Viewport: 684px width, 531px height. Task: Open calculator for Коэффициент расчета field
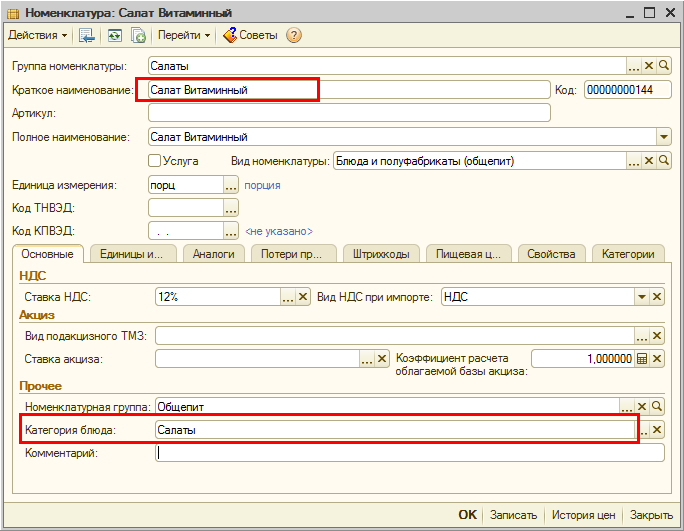[x=643, y=358]
